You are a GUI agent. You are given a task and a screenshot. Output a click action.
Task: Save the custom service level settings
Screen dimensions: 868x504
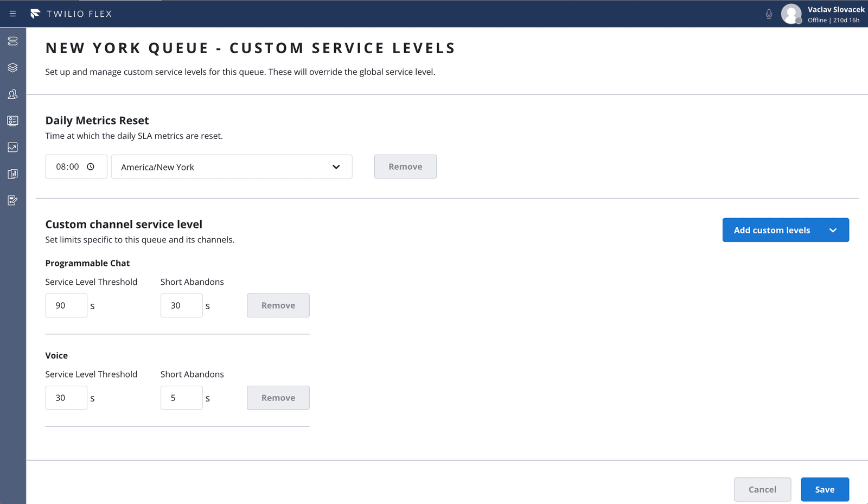(x=825, y=489)
